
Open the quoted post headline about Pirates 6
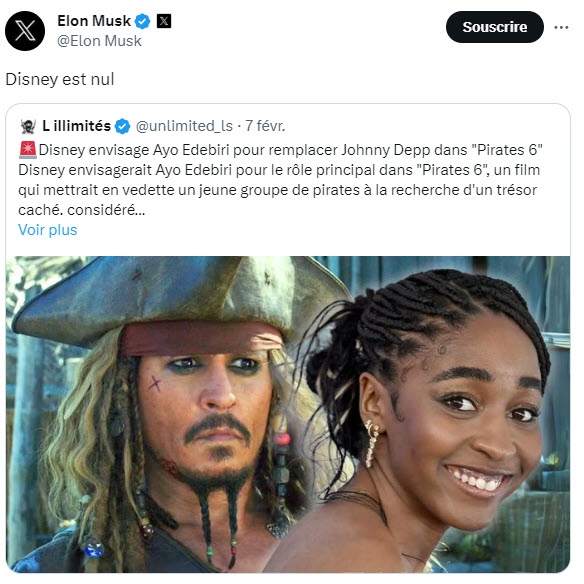291,150
